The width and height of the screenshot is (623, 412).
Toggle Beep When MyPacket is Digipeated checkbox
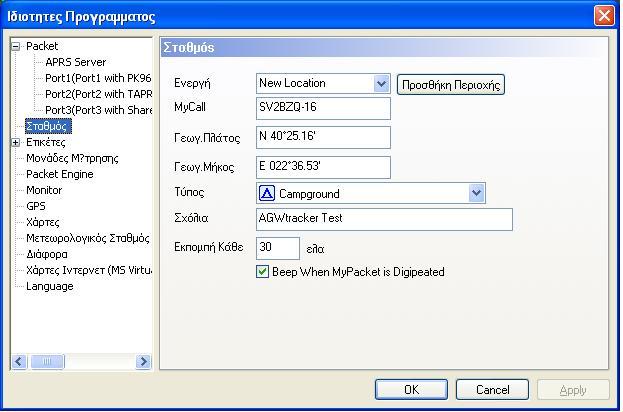[x=262, y=272]
